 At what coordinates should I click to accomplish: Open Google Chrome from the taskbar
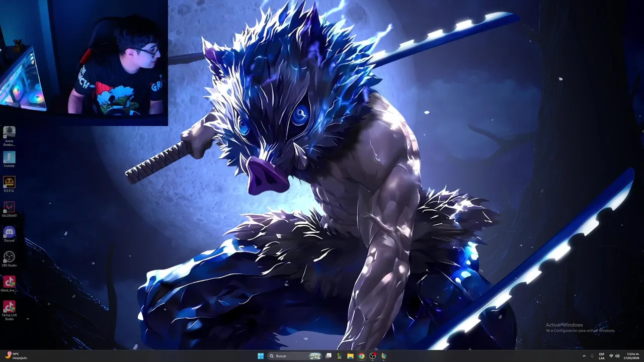(x=361, y=356)
